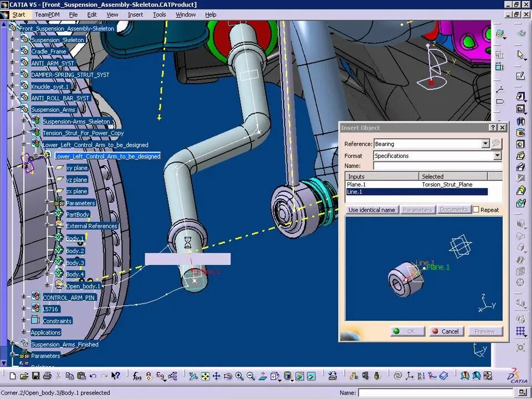This screenshot has height=399, width=532.
Task: Choose the Pocket tool
Action: [x=520, y=109]
